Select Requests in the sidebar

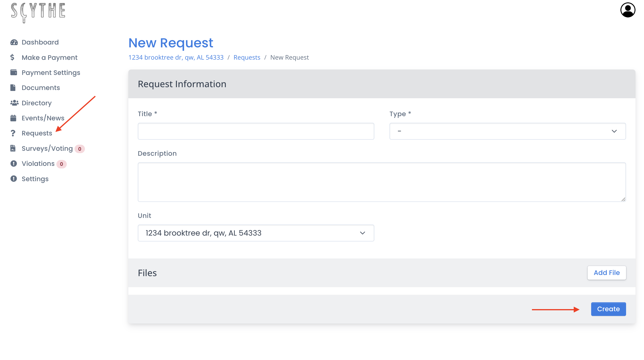click(x=37, y=133)
